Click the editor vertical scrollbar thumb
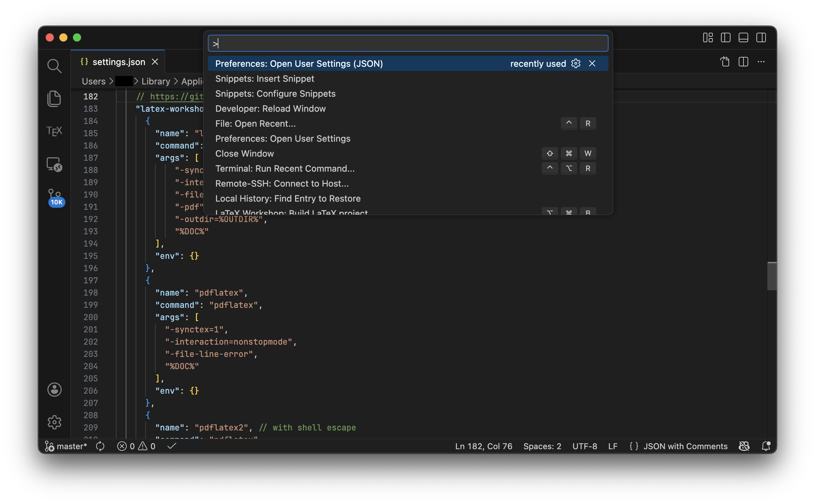This screenshot has width=815, height=504. pos(771,276)
